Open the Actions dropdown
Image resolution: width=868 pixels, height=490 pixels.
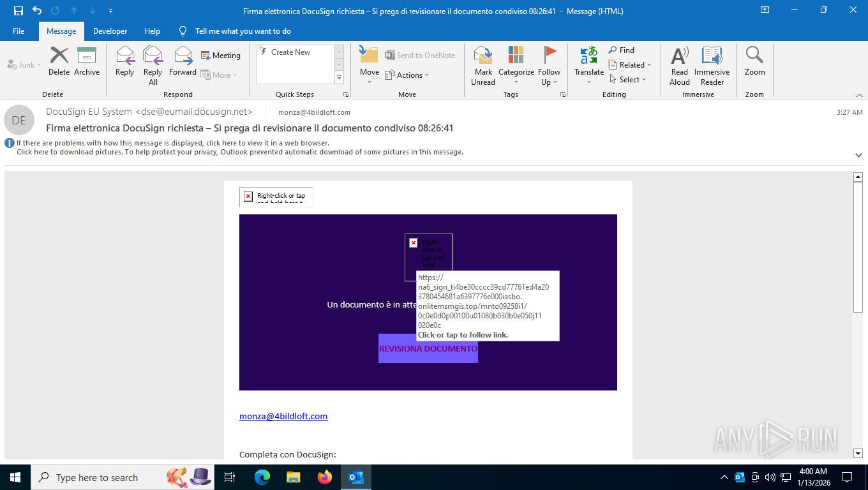point(407,75)
